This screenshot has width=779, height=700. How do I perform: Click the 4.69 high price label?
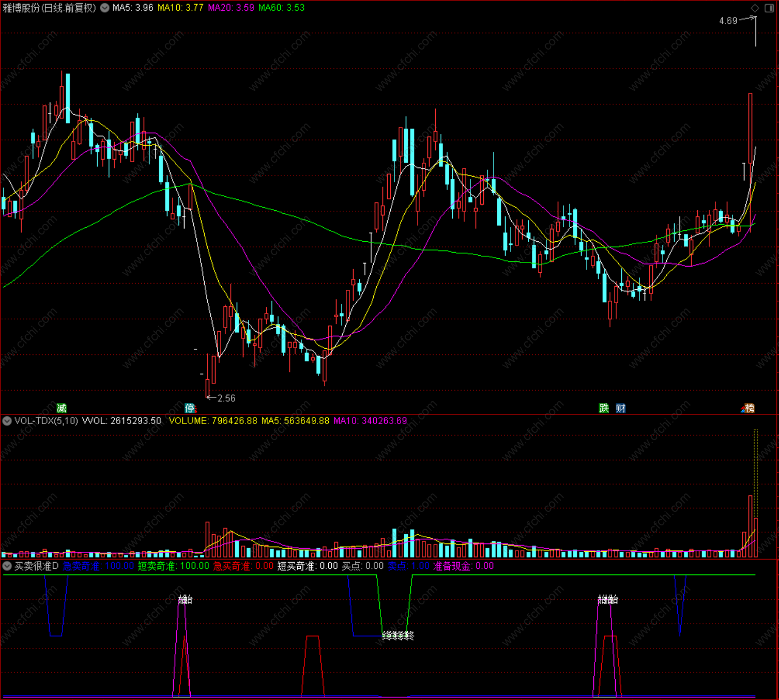pyautogui.click(x=728, y=21)
